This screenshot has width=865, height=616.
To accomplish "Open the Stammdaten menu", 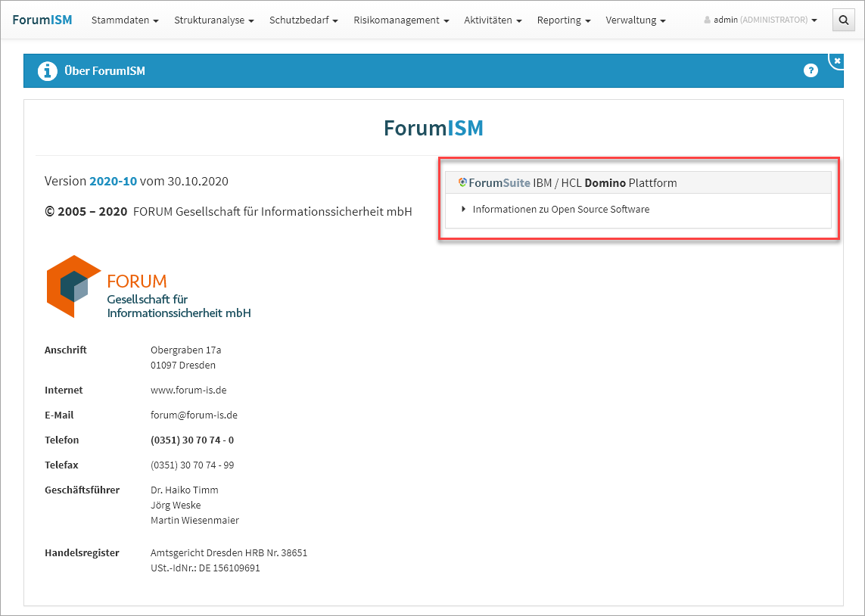I will point(125,20).
